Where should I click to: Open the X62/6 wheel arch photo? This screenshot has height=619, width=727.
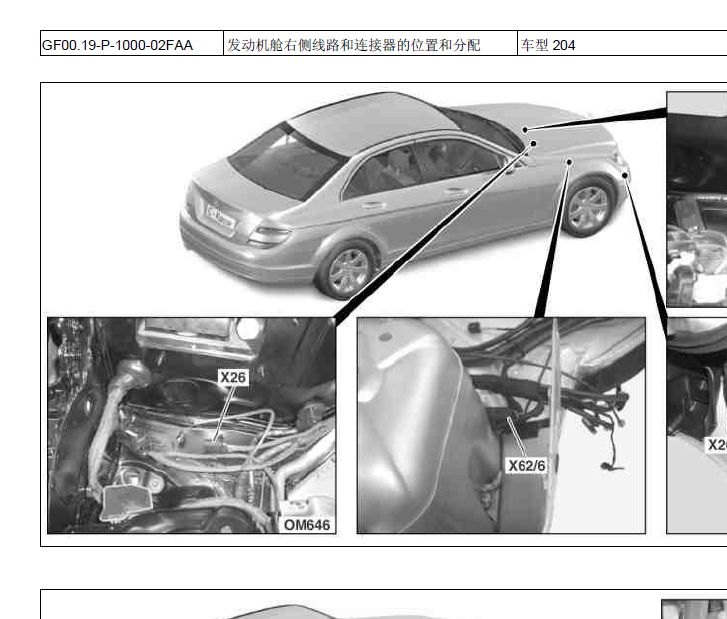click(x=501, y=425)
